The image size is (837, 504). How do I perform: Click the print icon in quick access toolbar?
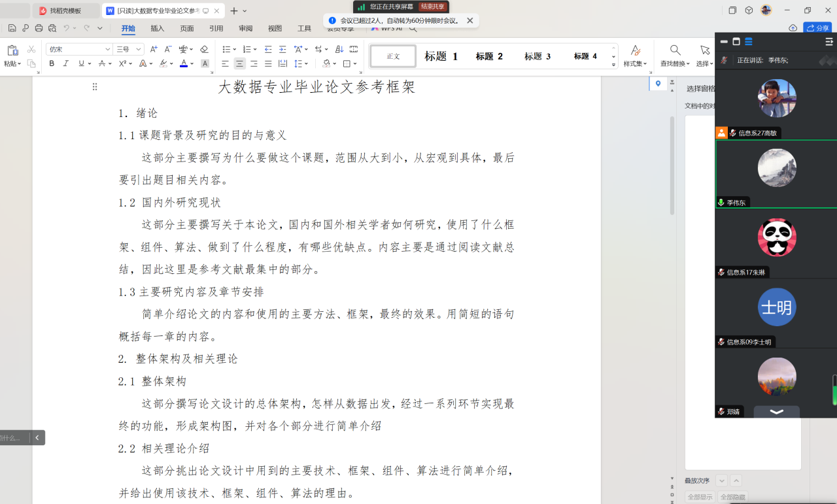(x=39, y=28)
